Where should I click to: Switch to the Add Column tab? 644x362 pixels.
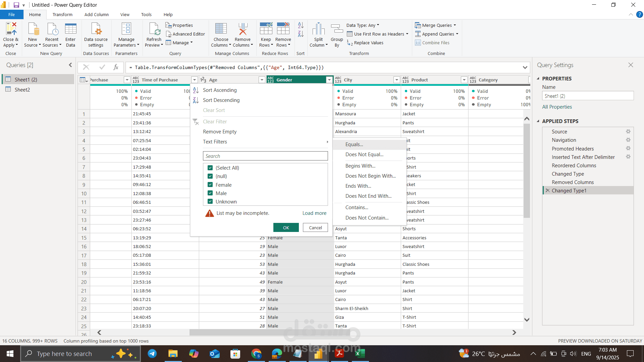pyautogui.click(x=96, y=15)
